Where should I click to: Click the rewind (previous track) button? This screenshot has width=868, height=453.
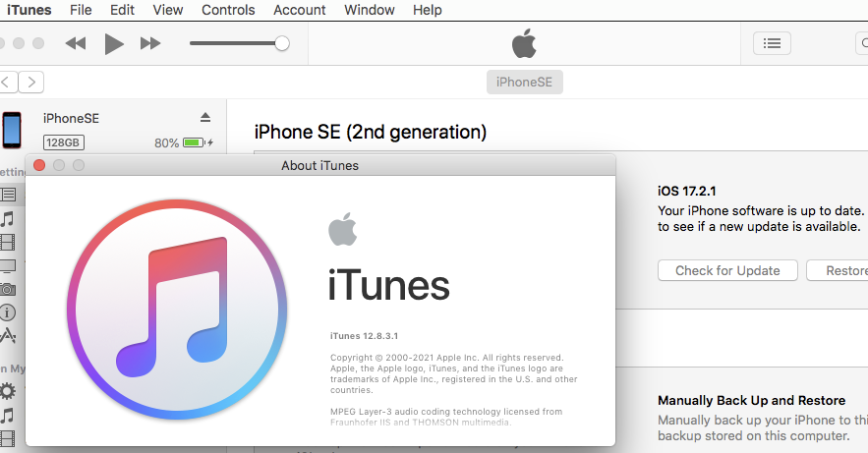point(76,43)
